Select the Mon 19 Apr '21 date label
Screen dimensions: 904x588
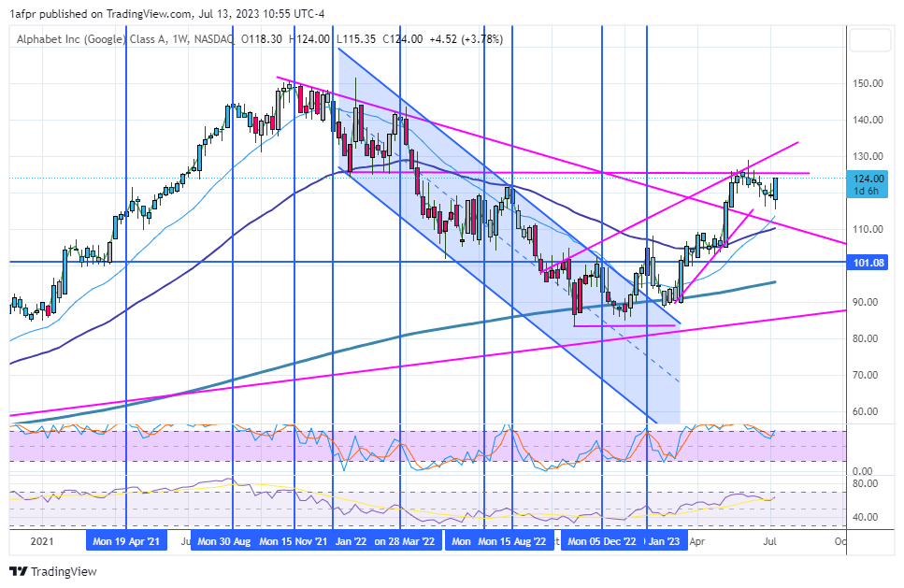tap(126, 541)
